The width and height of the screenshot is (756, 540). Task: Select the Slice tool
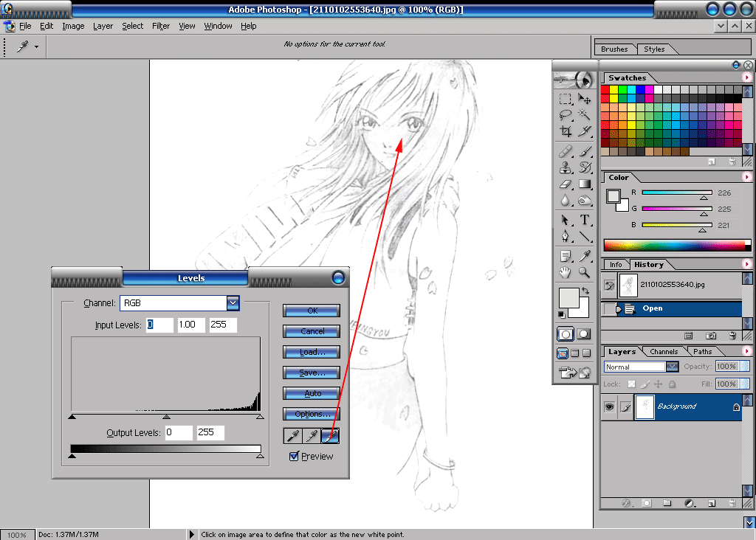pyautogui.click(x=585, y=131)
